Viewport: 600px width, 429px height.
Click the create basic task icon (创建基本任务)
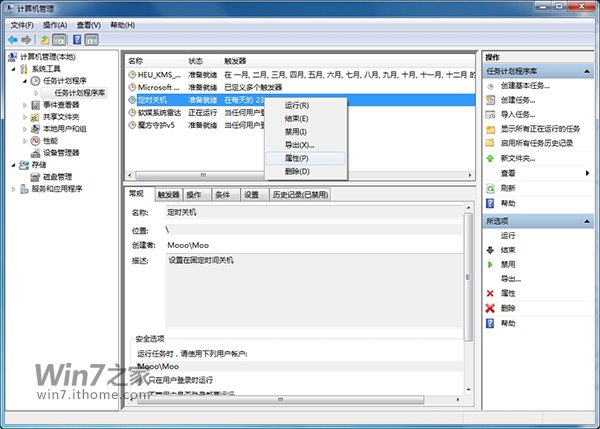[490, 86]
